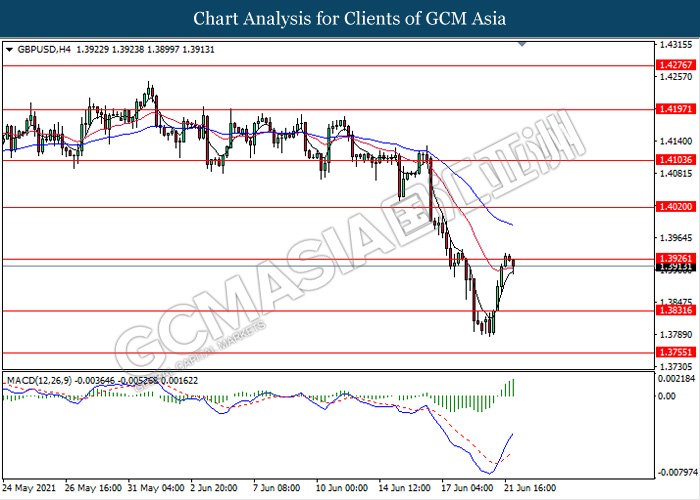
Task: Click the 1.38316 support level tag
Action: [676, 310]
